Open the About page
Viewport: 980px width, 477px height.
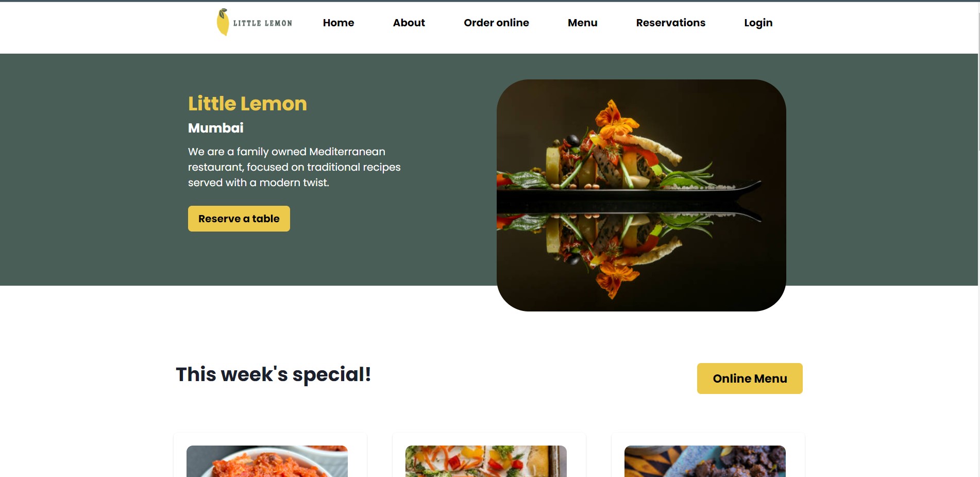409,23
